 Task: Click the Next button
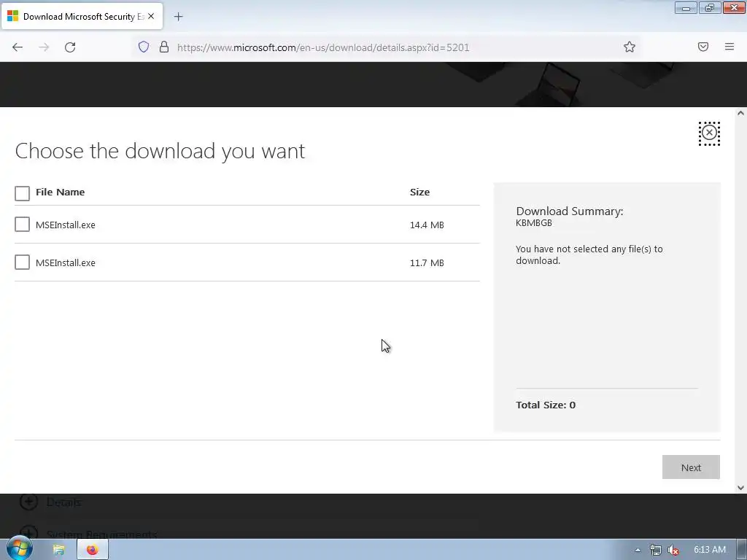(x=691, y=467)
